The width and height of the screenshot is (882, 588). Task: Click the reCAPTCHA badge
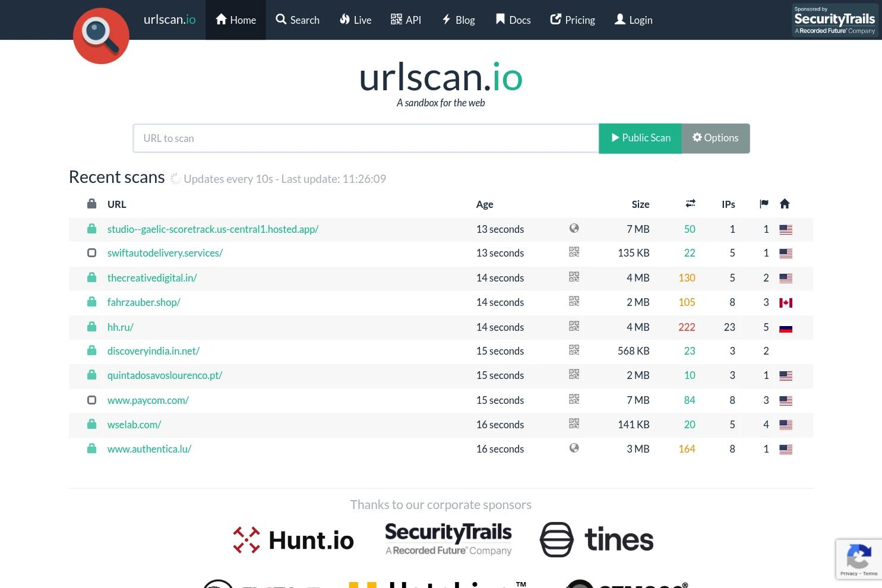pos(859,559)
